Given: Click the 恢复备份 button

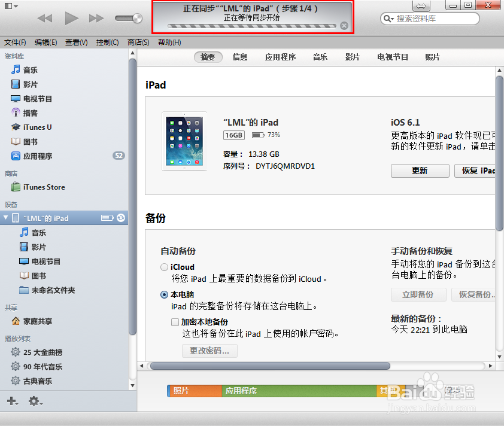Looking at the screenshot, I should pos(473,294).
